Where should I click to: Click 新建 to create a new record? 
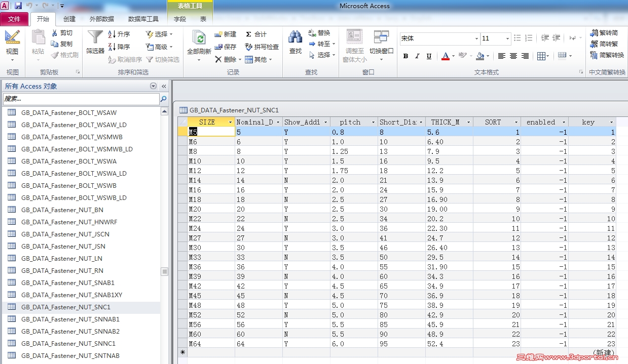tap(226, 34)
